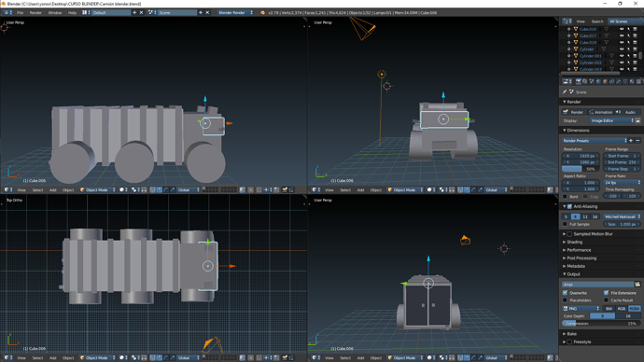Delete the current scene with X icon

tap(207, 13)
